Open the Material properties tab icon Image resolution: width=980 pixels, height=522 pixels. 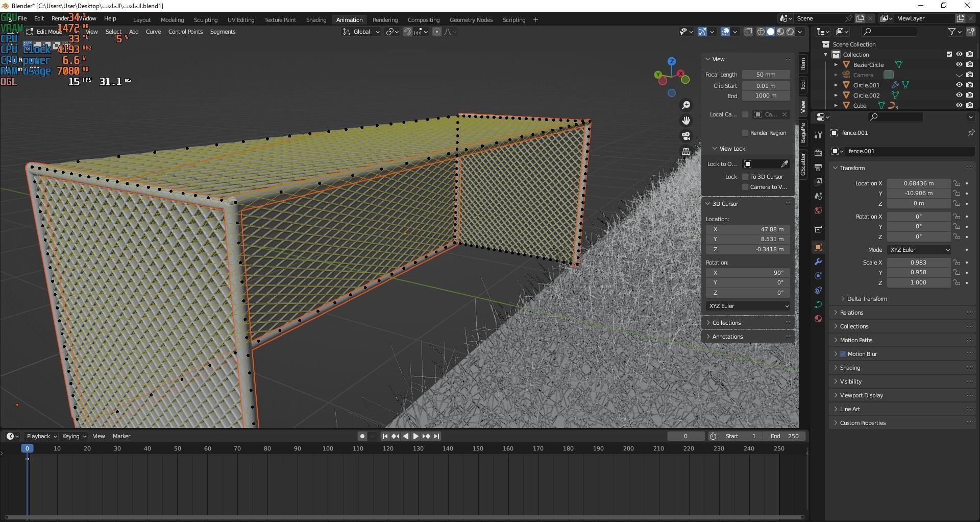(x=818, y=319)
